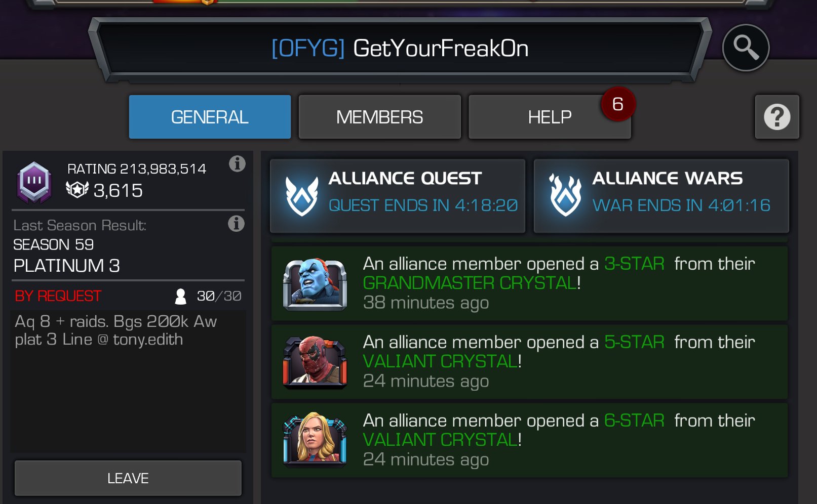The width and height of the screenshot is (817, 504).
Task: Tap the info icon beside Last Season Result
Action: [236, 223]
